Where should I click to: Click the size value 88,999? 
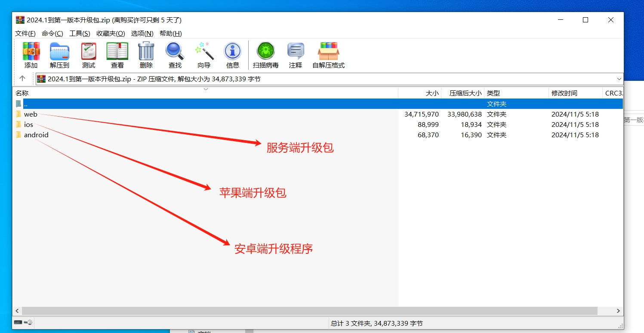[x=428, y=125]
